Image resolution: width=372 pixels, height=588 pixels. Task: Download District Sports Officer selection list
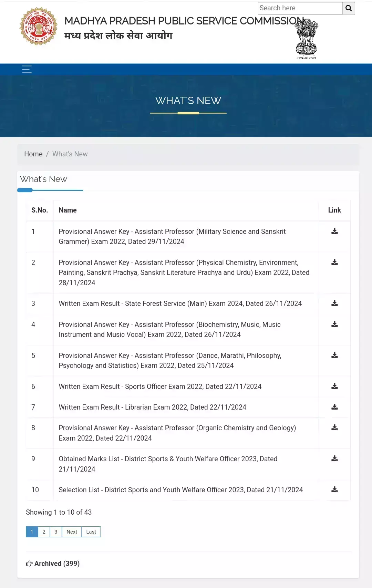click(x=334, y=489)
